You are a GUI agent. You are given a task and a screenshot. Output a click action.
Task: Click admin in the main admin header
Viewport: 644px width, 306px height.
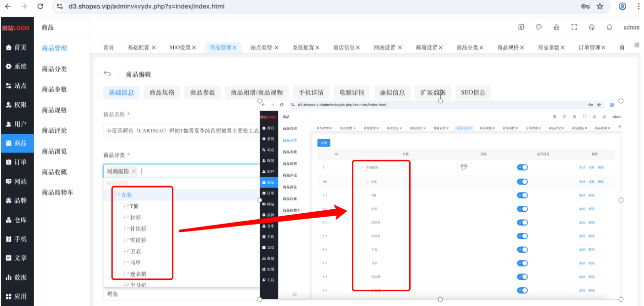coord(632,27)
